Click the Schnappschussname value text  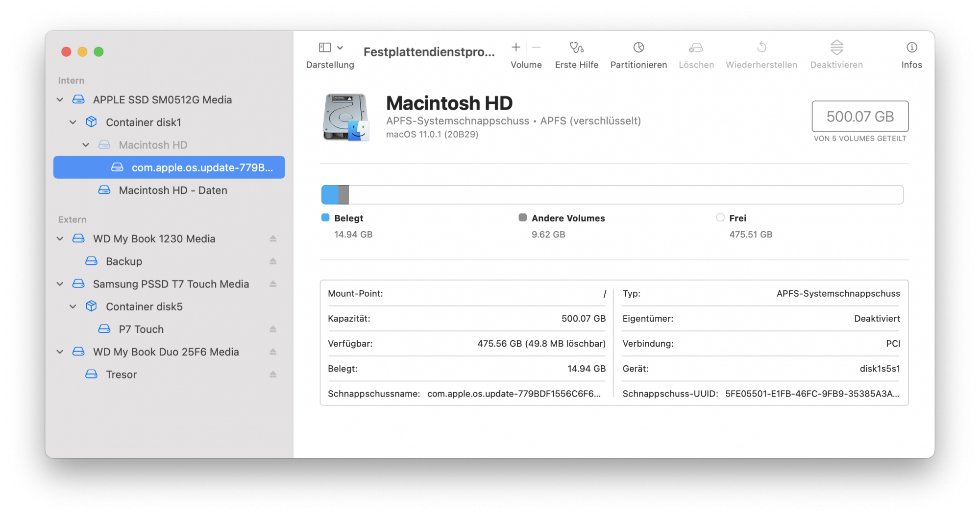pyautogui.click(x=514, y=394)
